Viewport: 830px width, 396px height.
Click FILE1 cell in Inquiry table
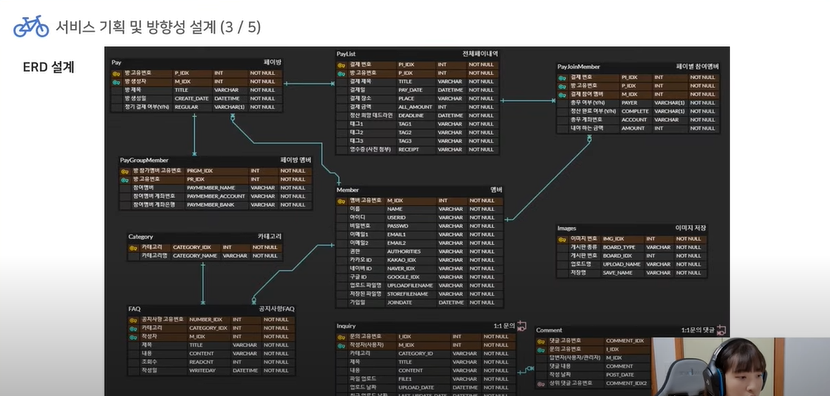[423, 379]
